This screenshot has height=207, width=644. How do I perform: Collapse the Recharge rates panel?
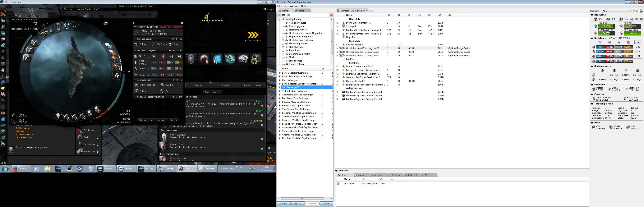point(592,66)
